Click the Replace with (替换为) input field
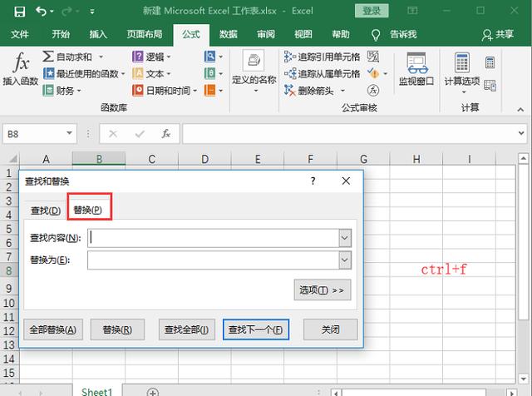532x396 pixels. pos(213,260)
